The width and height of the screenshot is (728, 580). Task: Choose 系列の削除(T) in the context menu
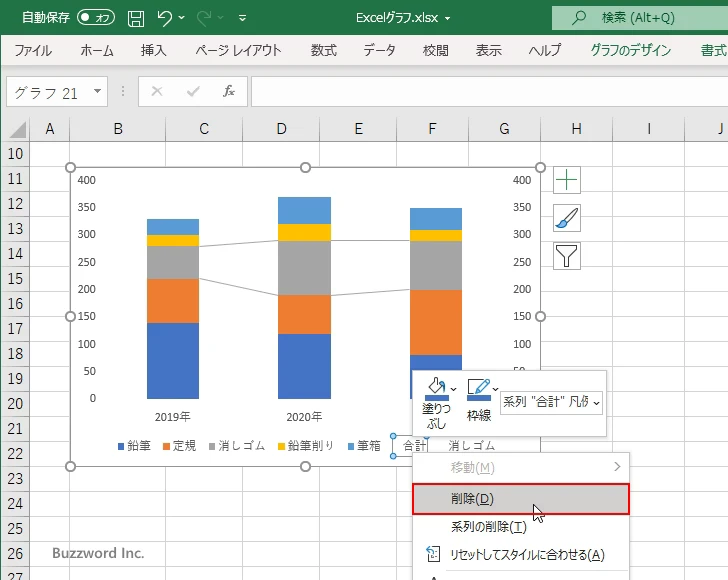(x=521, y=527)
